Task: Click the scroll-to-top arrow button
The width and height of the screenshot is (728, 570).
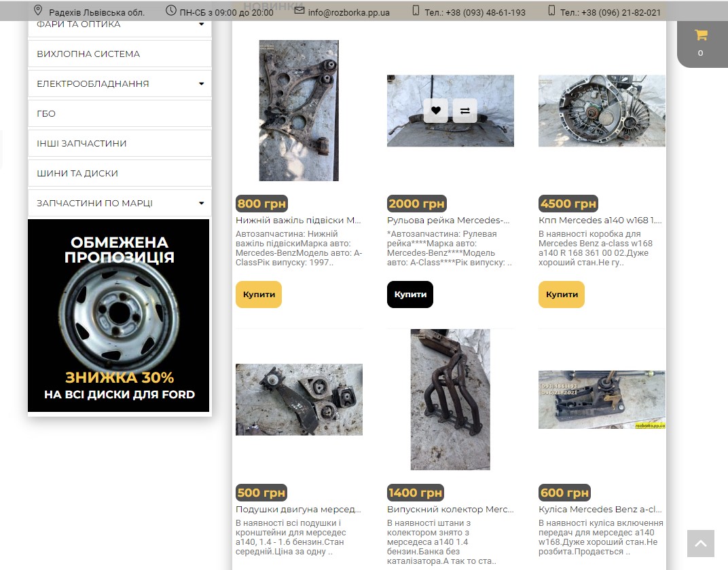Action: tap(701, 544)
